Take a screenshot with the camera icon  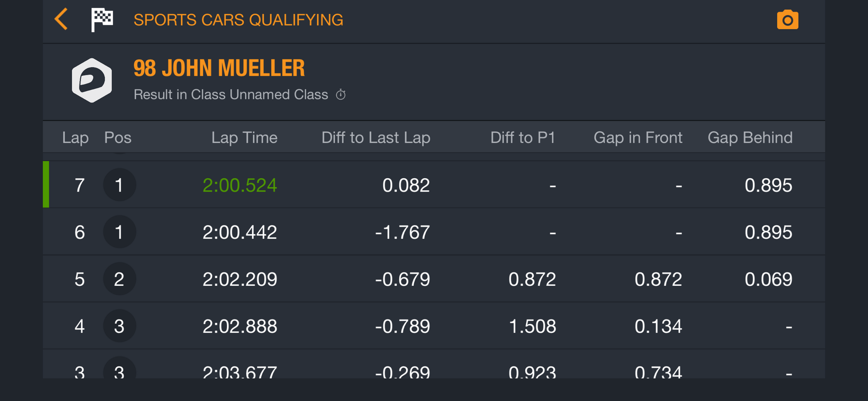pyautogui.click(x=787, y=20)
